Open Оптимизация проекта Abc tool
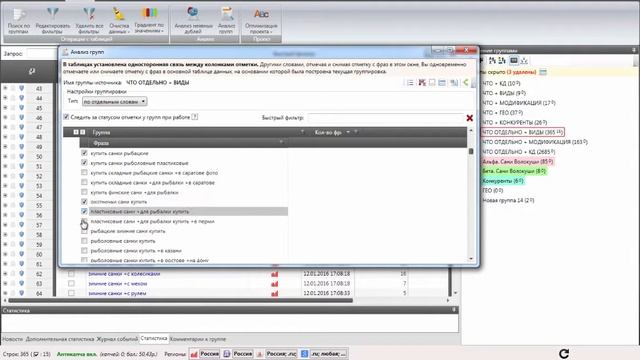This screenshot has width=640, height=360. point(261,21)
